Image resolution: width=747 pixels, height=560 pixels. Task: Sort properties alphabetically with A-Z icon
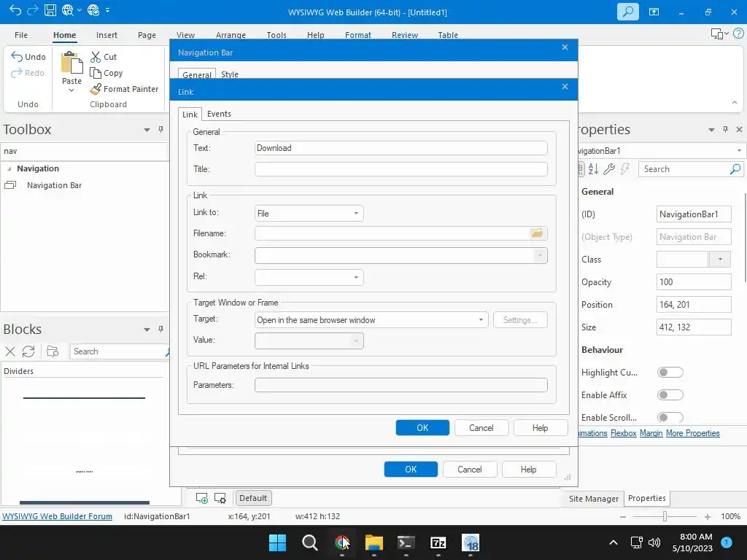tap(593, 169)
